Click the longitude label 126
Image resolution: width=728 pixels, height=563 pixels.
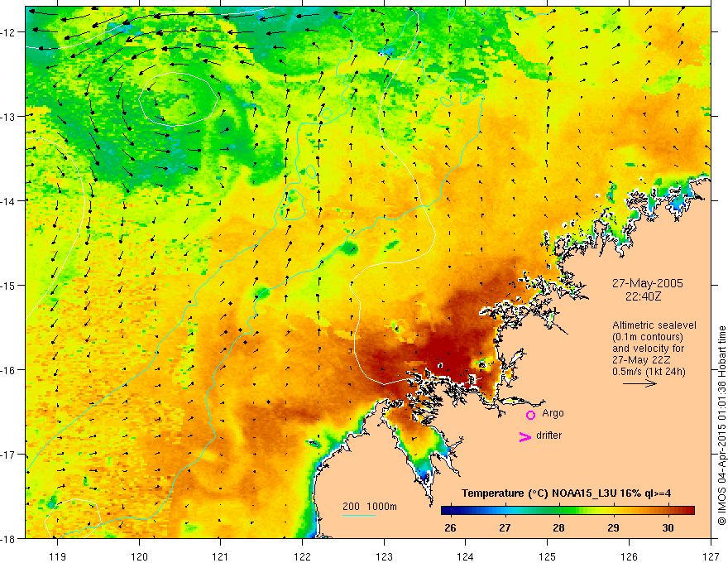coord(629,556)
